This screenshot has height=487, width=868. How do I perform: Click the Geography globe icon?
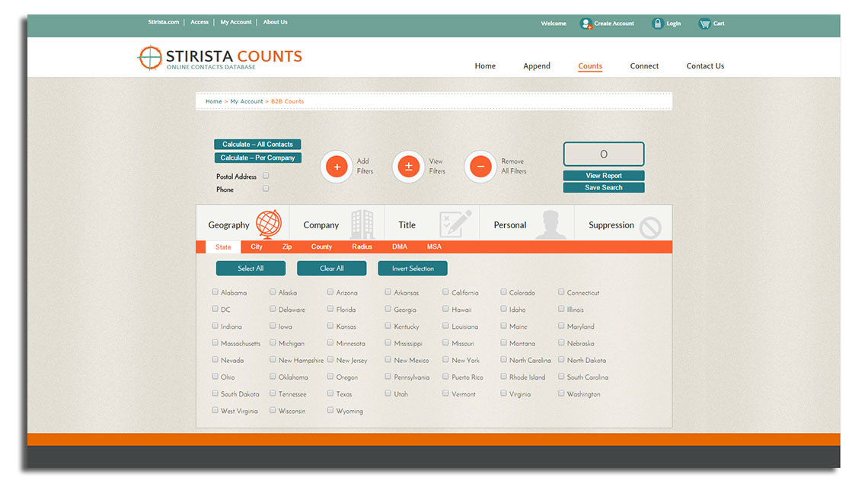pyautogui.click(x=269, y=224)
